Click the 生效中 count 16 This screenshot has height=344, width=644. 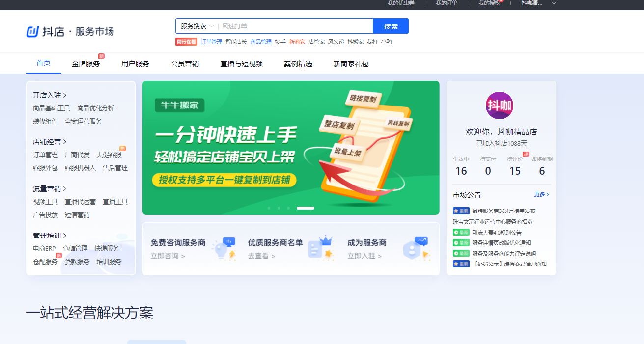coord(461,171)
